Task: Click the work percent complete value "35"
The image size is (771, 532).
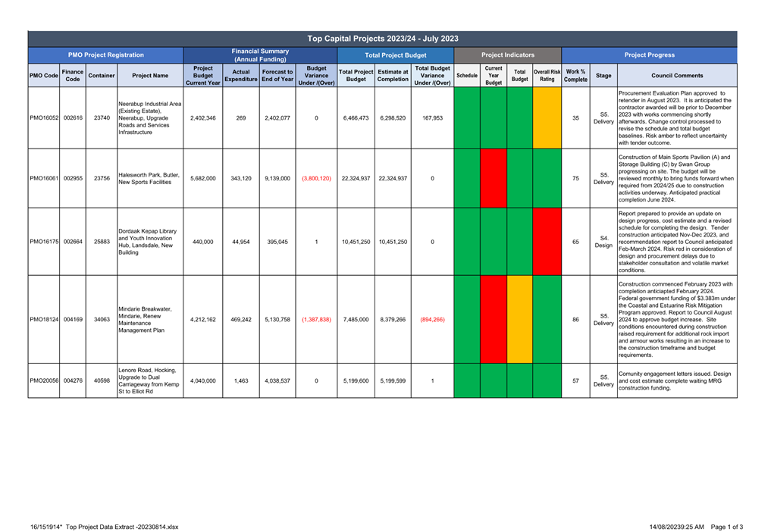Action: [x=576, y=118]
